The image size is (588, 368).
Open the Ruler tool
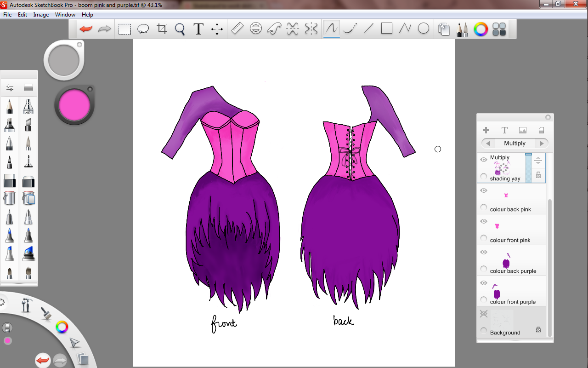coord(237,29)
